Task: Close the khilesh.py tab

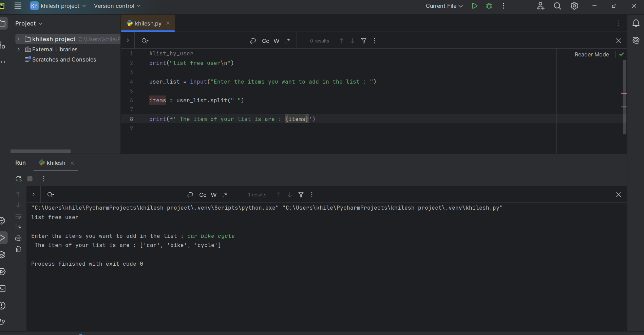Action: (x=168, y=23)
